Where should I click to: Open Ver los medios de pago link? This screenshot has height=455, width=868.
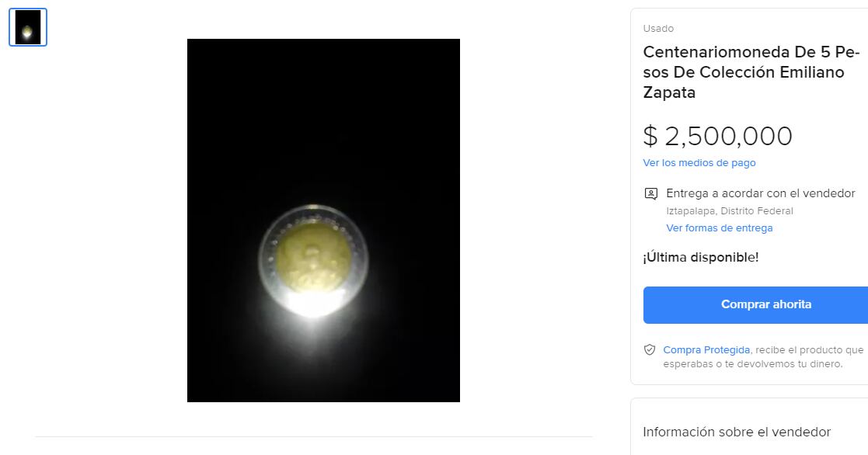[699, 163]
